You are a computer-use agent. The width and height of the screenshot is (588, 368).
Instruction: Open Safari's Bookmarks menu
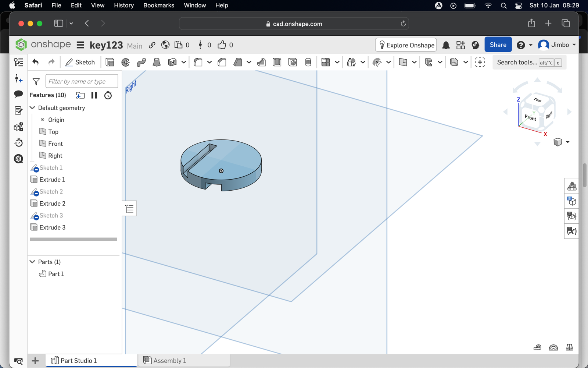coord(159,5)
